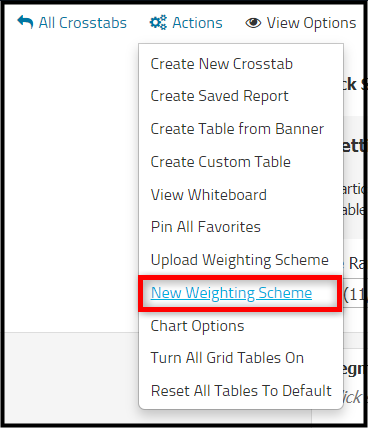
Task: Click Create Custom Table option
Action: pos(220,162)
